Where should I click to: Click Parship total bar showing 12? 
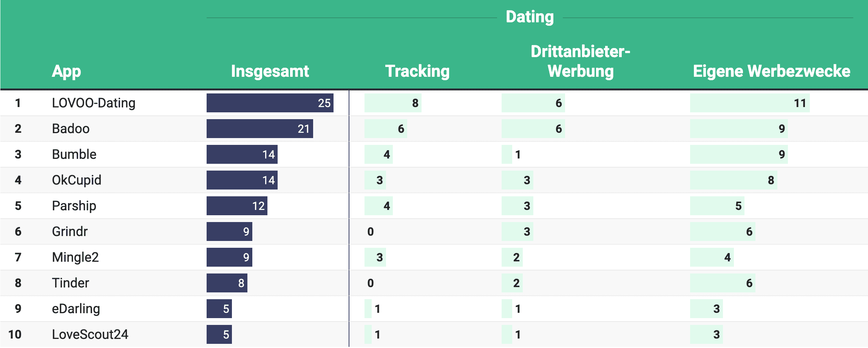(237, 206)
